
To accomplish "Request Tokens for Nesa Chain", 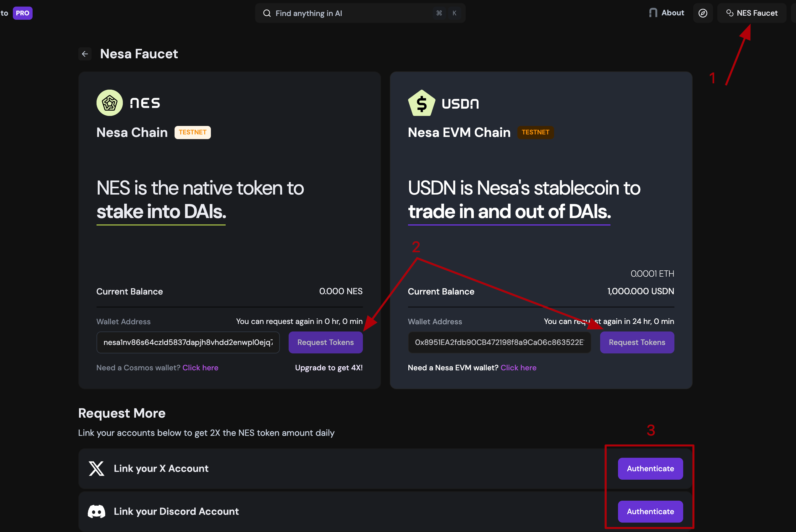I will (325, 342).
